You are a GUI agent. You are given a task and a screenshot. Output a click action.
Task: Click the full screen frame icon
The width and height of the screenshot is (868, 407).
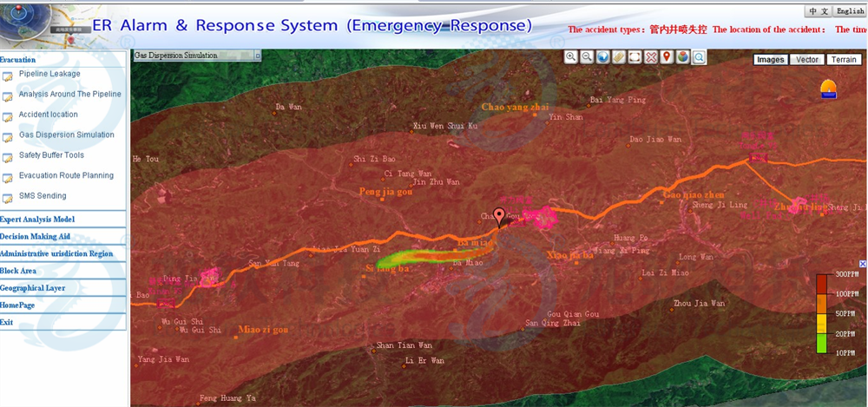point(635,57)
